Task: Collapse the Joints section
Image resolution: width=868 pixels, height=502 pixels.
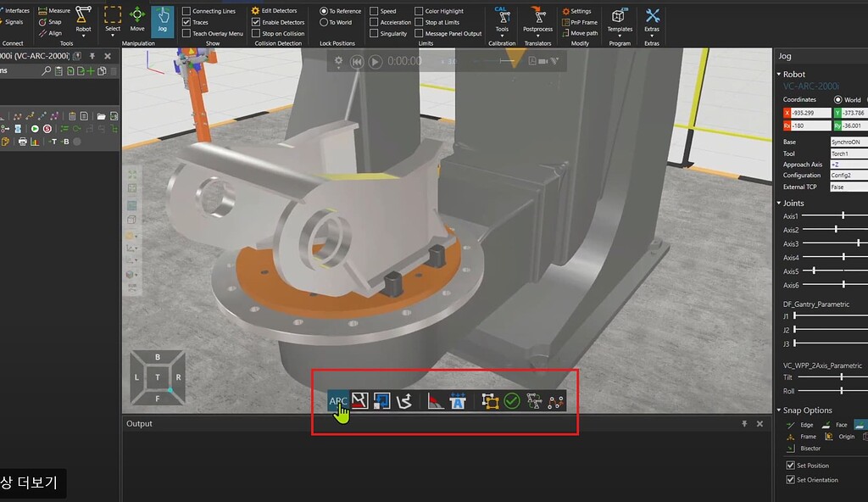Action: point(780,204)
